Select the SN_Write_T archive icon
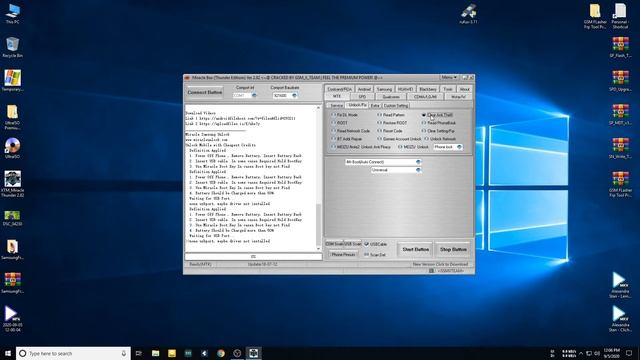 (620, 148)
